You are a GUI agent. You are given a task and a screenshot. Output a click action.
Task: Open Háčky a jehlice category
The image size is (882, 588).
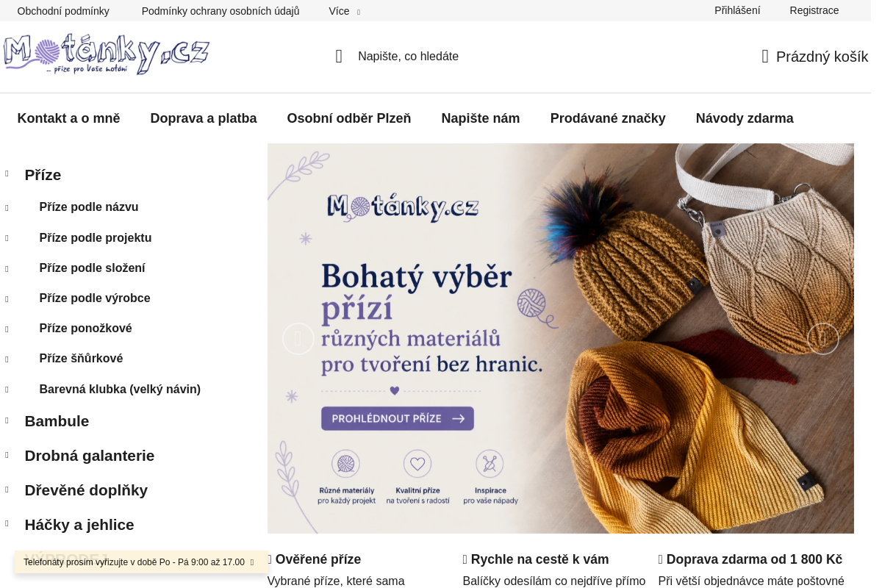[79, 525]
